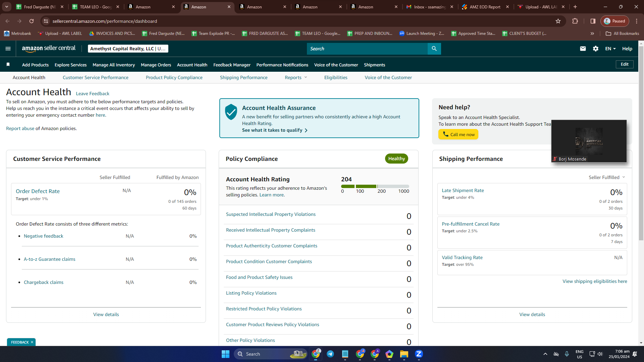Open Telegram from the taskbar

[330, 354]
